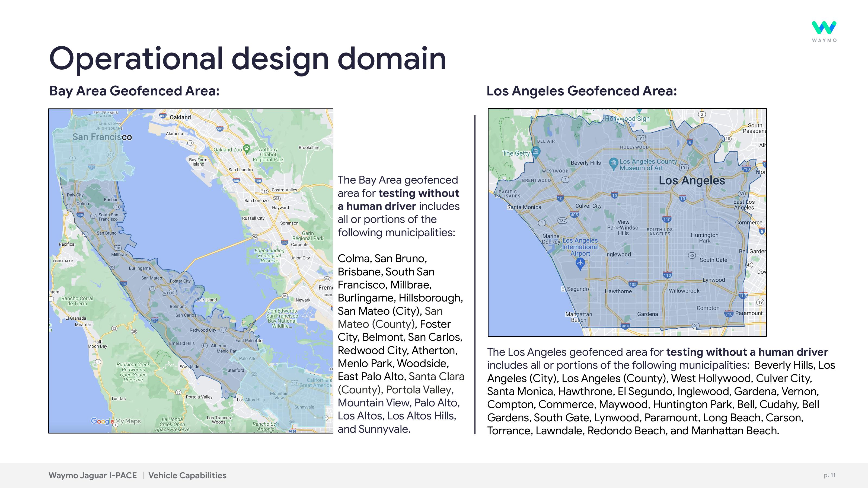Click the 'Bay Area Geofenced Area:' heading
This screenshot has width=868, height=488.
click(x=135, y=91)
